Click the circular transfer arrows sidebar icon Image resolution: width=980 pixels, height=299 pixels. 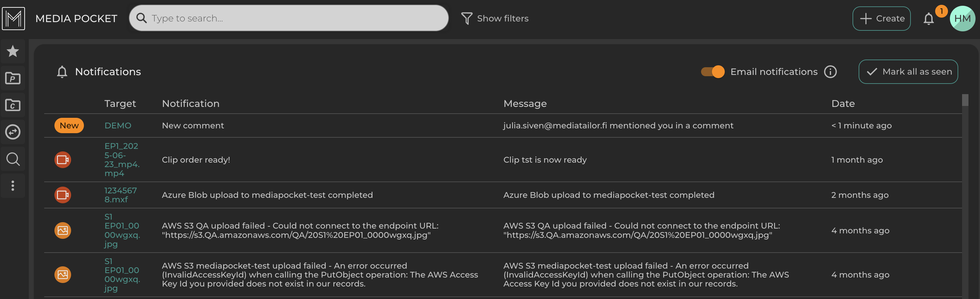pyautogui.click(x=13, y=132)
